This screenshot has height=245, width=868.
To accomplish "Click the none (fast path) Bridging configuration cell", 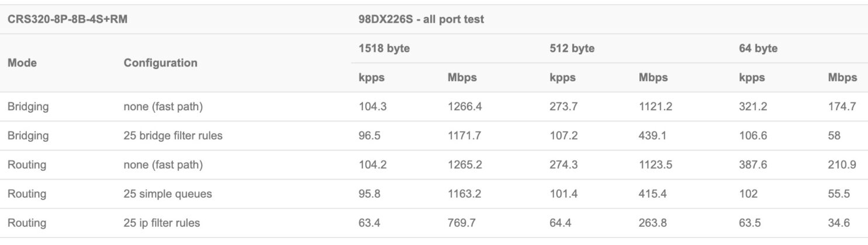I will click(163, 107).
